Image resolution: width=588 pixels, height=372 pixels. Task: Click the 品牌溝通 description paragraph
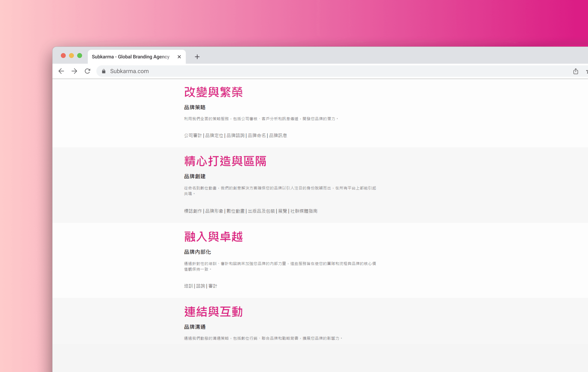(263, 338)
